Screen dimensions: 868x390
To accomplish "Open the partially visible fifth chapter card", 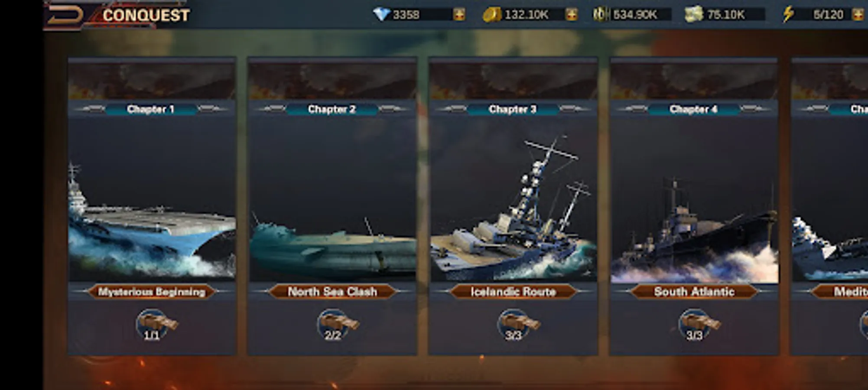I will [x=829, y=206].
